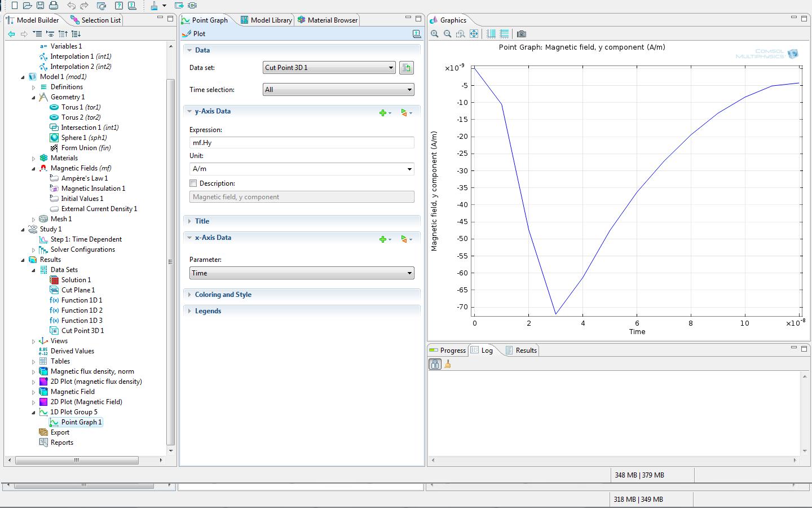Click the lock icon in Log panel
812x508 pixels.
435,364
